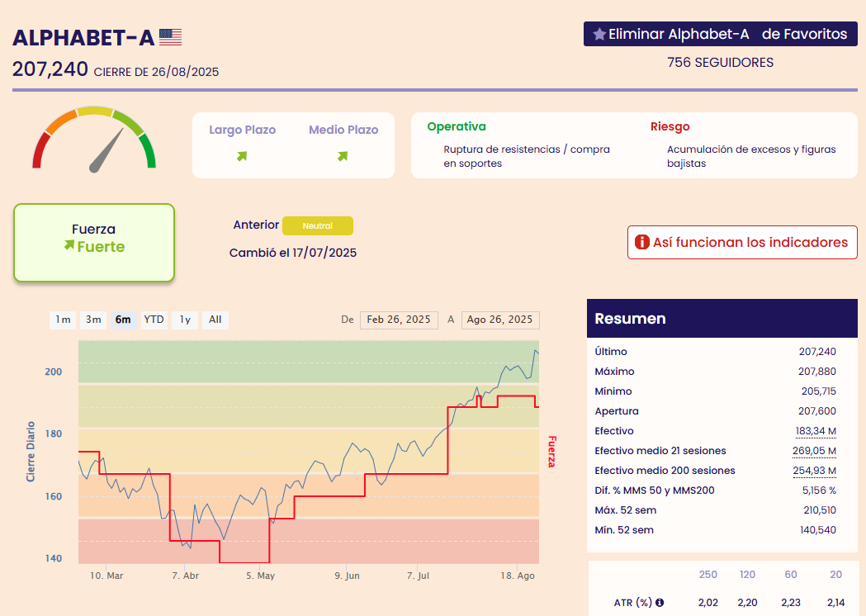Screen dimensions: 866x616
Task: Click the ATR 120 column header
Action: tap(747, 575)
